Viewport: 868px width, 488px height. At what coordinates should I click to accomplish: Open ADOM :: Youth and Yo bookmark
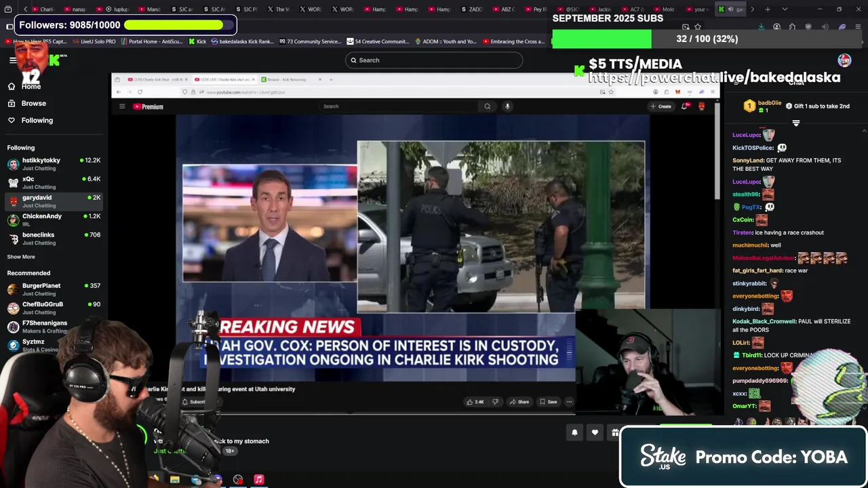[x=446, y=41]
